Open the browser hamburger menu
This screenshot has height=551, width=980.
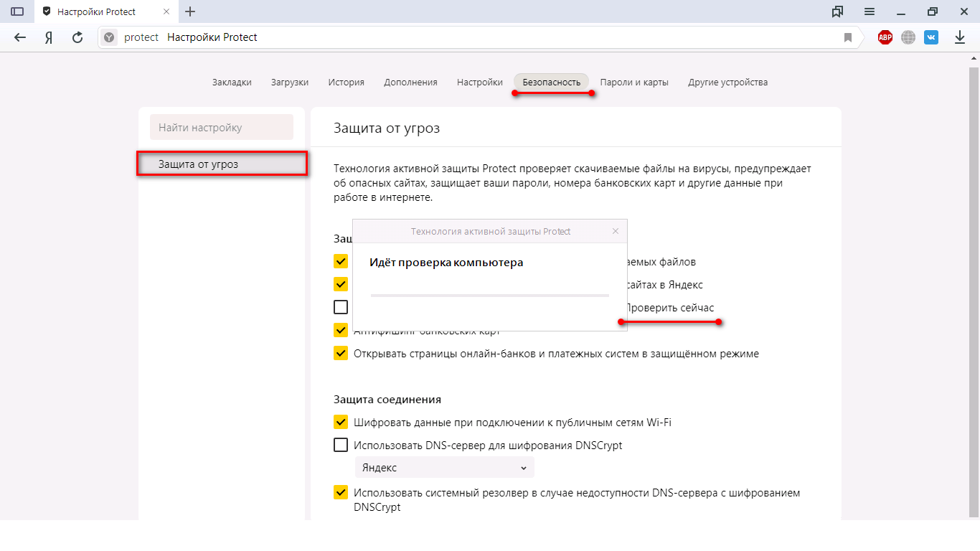tap(870, 11)
